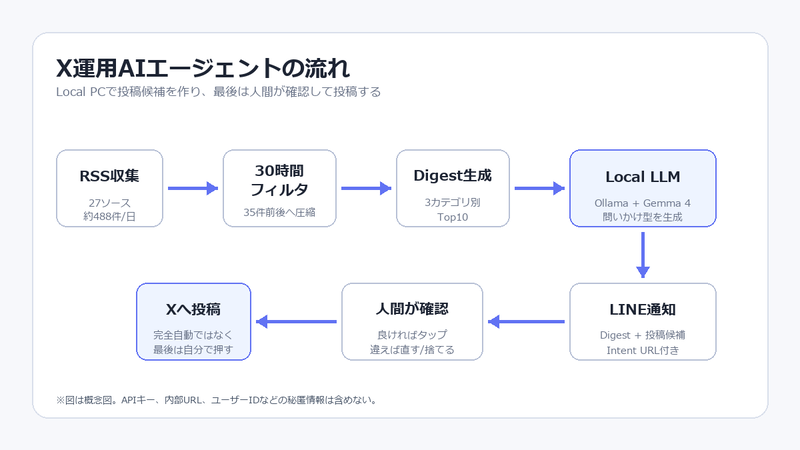Click 完全自動ではなく text
800x450 pixels.
193,335
